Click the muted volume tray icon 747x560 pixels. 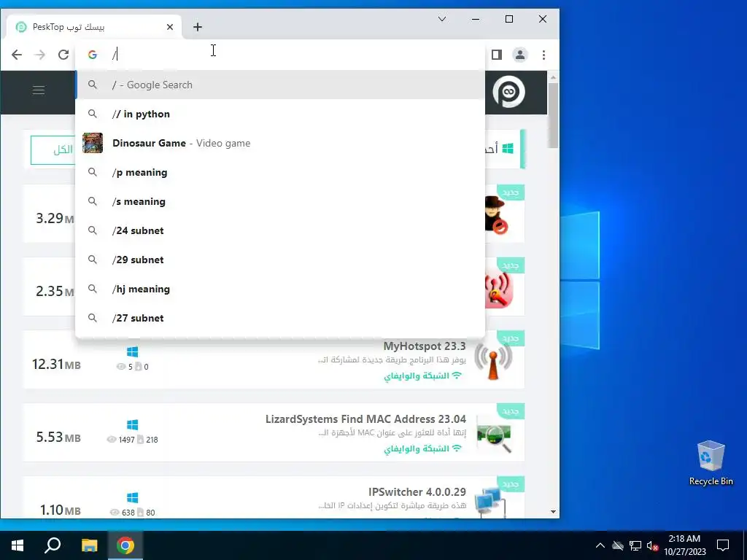(x=653, y=545)
